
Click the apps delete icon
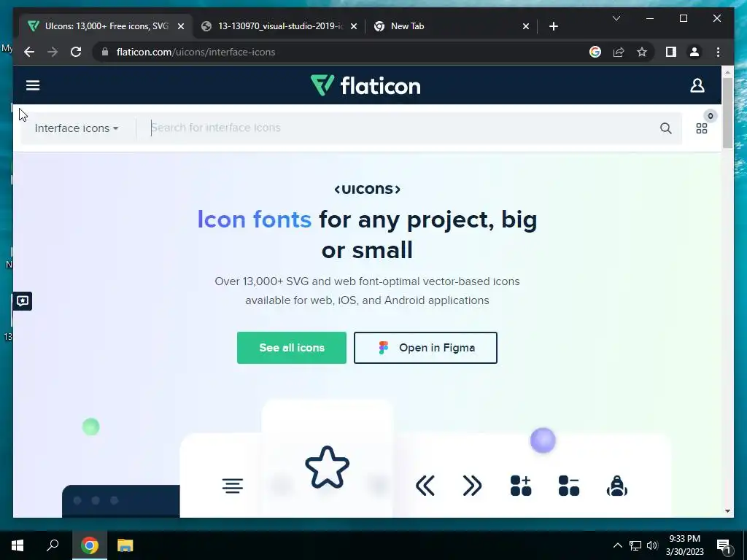[x=569, y=486]
